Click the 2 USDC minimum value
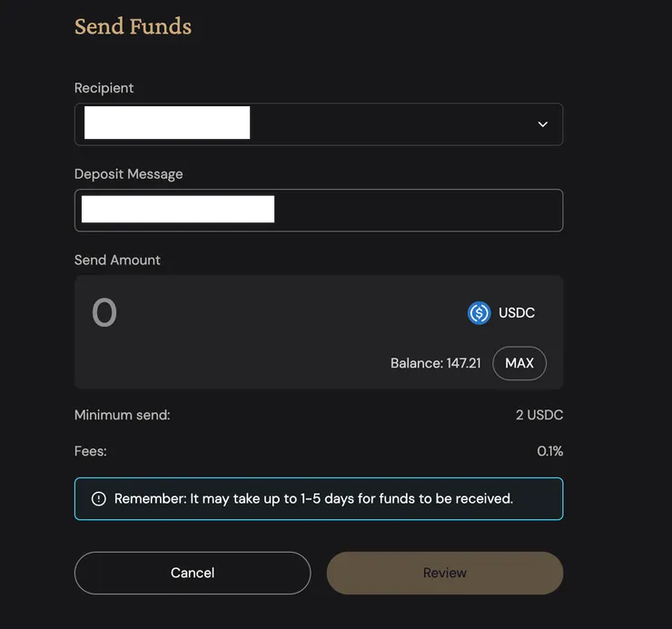 (x=539, y=415)
